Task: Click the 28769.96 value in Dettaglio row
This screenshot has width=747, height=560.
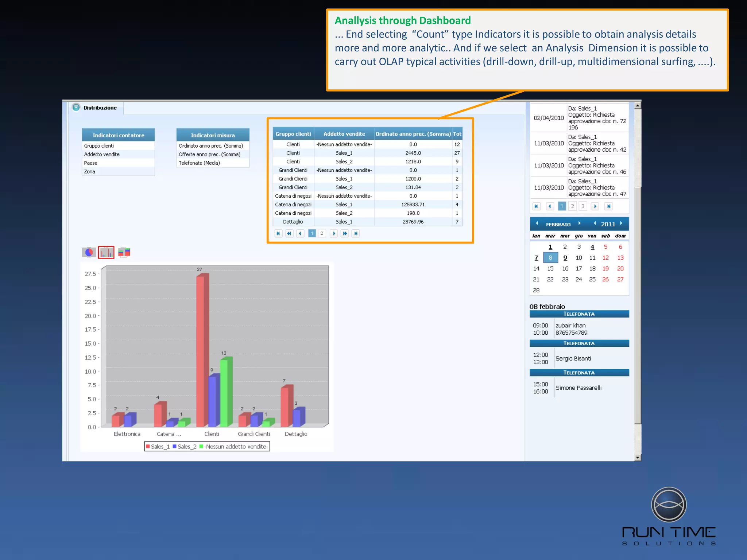Action: [413, 222]
